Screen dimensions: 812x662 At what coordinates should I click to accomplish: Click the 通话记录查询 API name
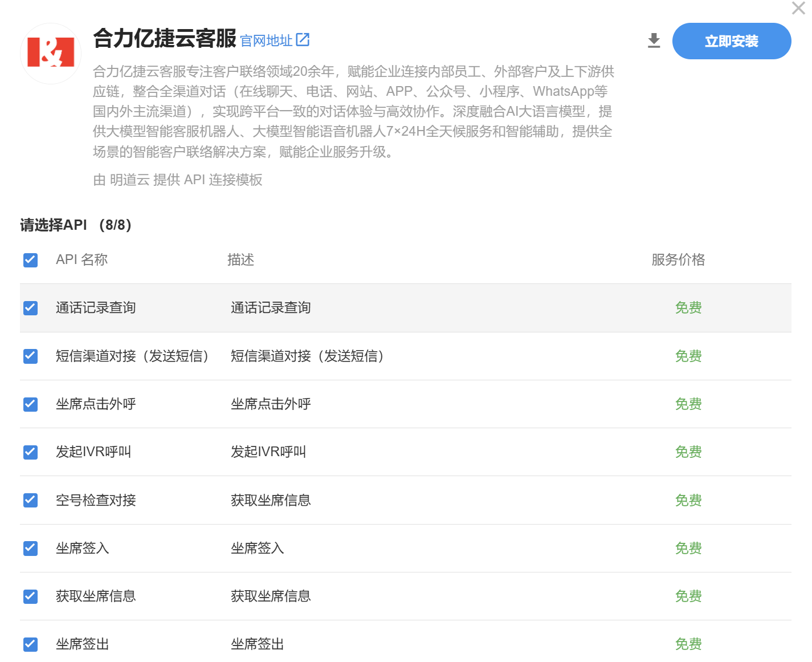point(96,308)
